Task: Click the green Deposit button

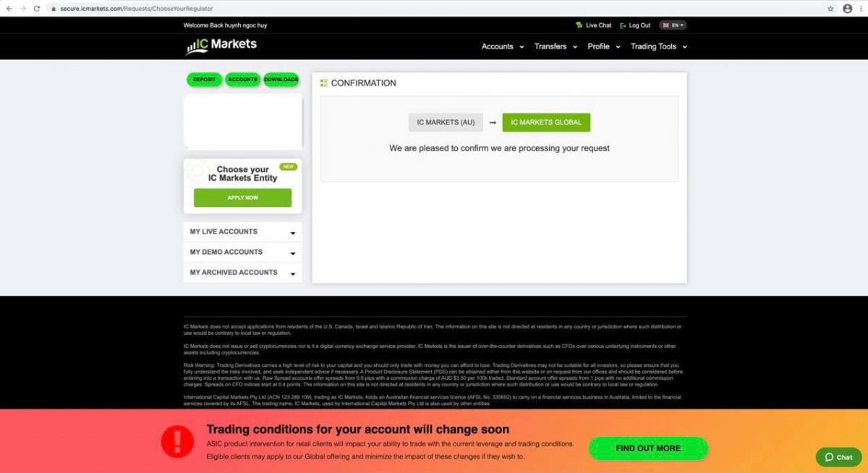Action: pos(204,80)
